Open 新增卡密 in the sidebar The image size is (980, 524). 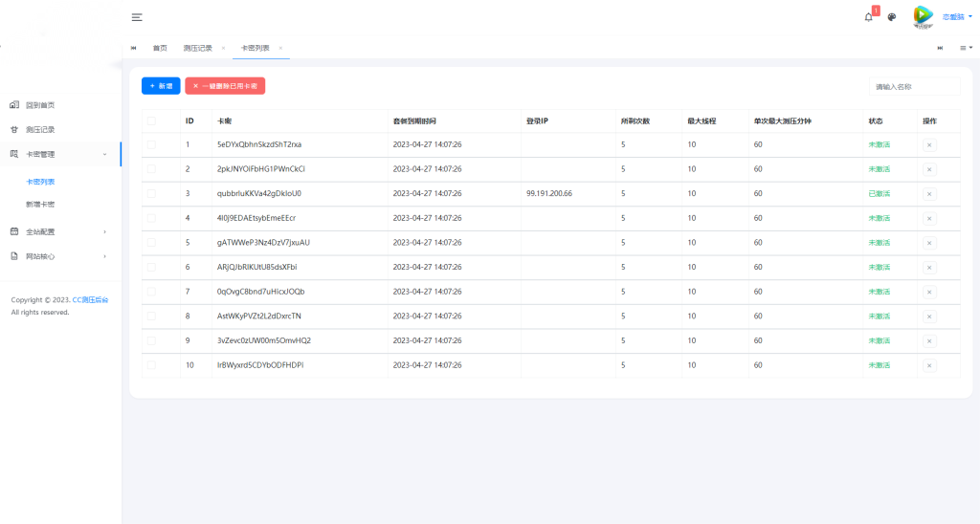pos(40,205)
